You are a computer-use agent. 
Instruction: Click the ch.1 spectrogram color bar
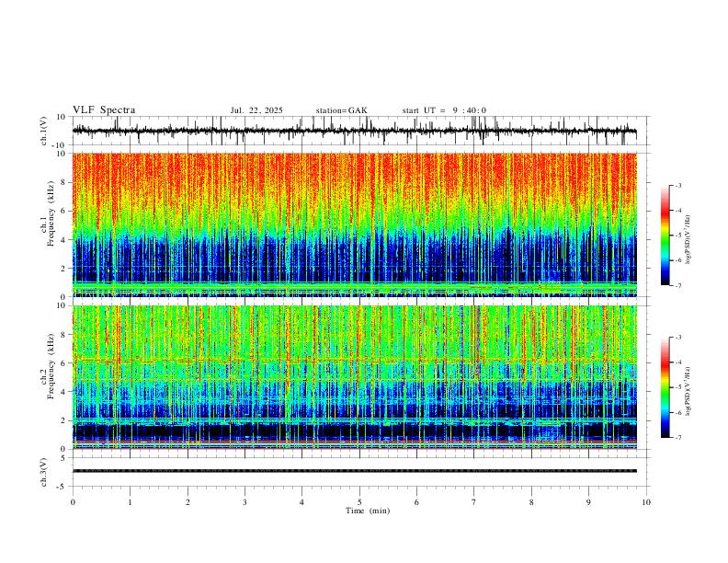point(665,236)
